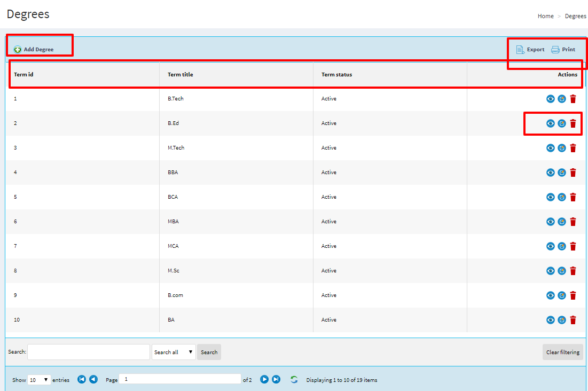Delete the MBA degree with trash icon
This screenshot has height=391, width=588.
pos(573,222)
